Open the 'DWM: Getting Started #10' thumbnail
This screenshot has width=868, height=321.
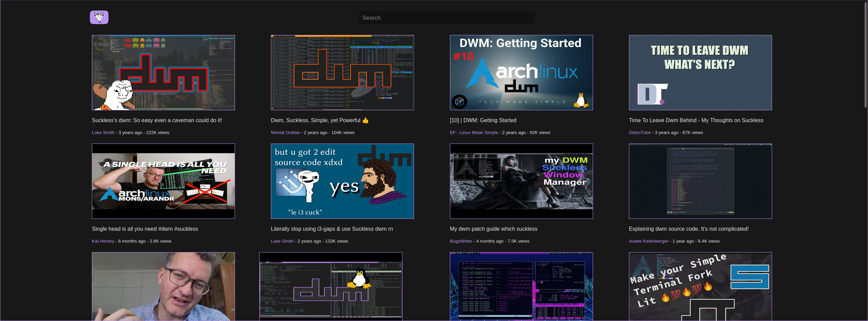point(521,73)
